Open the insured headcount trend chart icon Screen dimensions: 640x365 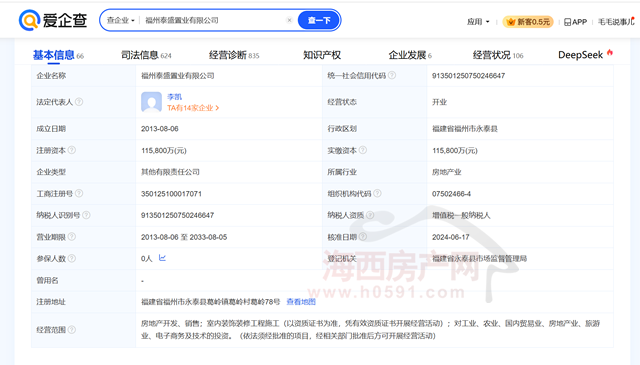point(162,258)
